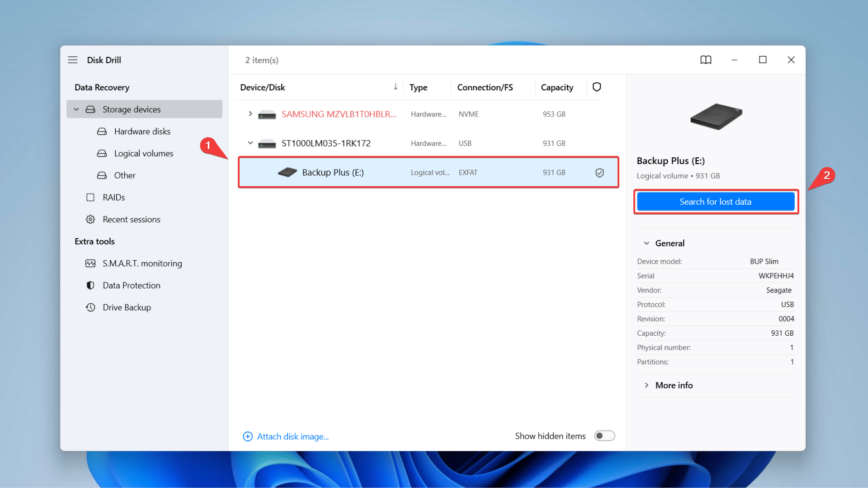Expand the SAMSUNG MZVLB1T0HBLR disk
The width and height of the screenshot is (868, 488).
point(250,114)
